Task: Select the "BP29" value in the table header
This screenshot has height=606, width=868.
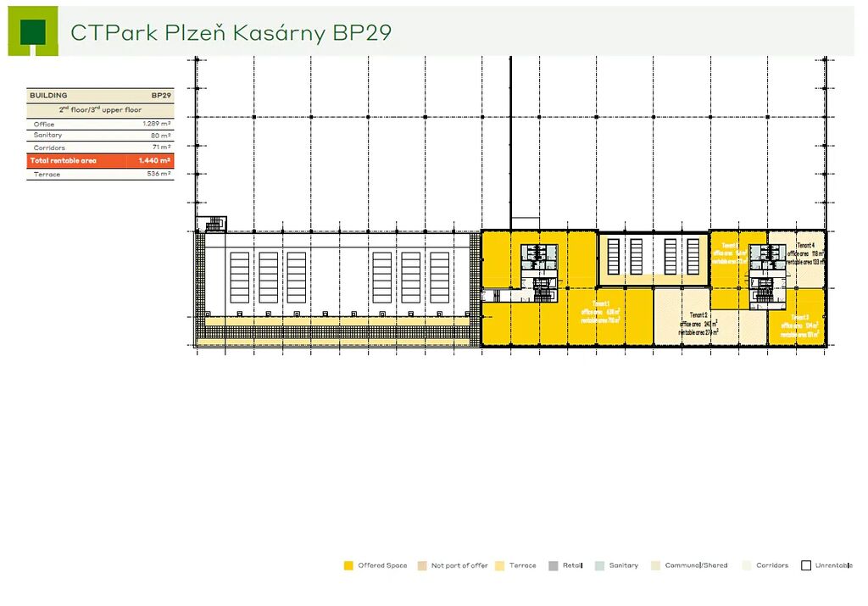Action: (161, 95)
